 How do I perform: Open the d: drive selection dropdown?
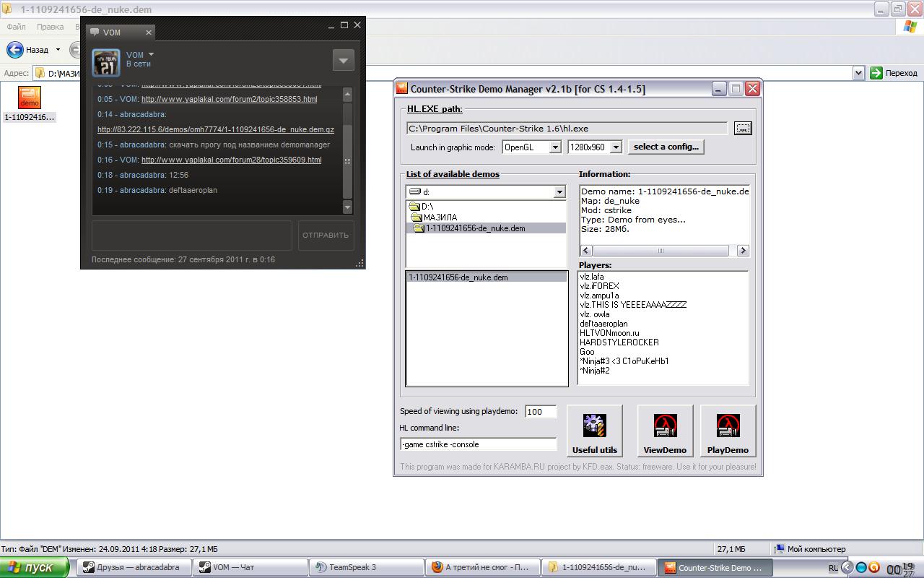(559, 192)
